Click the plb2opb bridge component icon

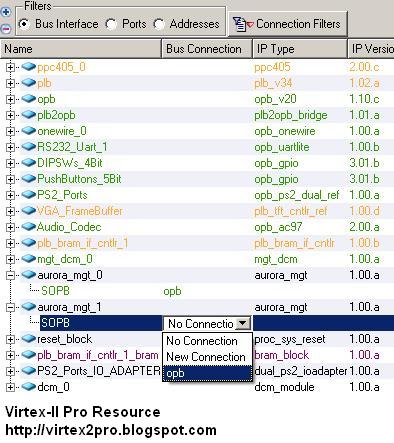29,114
